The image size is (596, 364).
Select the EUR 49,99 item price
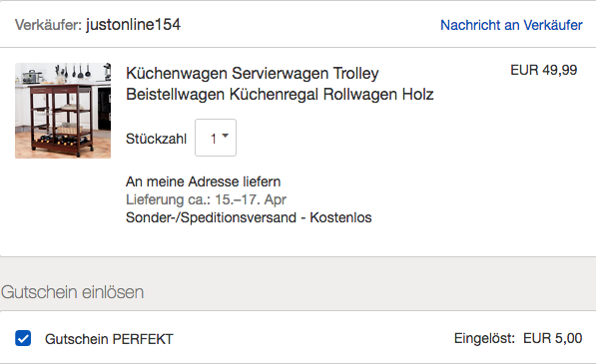[543, 70]
